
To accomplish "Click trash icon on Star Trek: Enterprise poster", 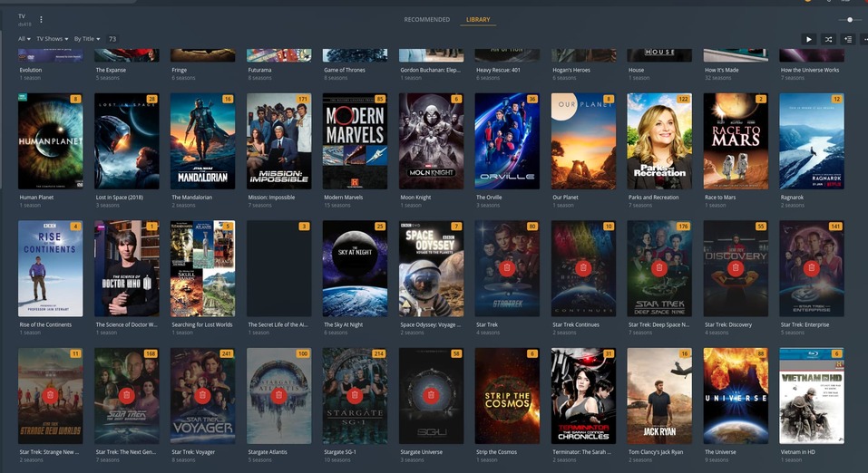I will (812, 268).
